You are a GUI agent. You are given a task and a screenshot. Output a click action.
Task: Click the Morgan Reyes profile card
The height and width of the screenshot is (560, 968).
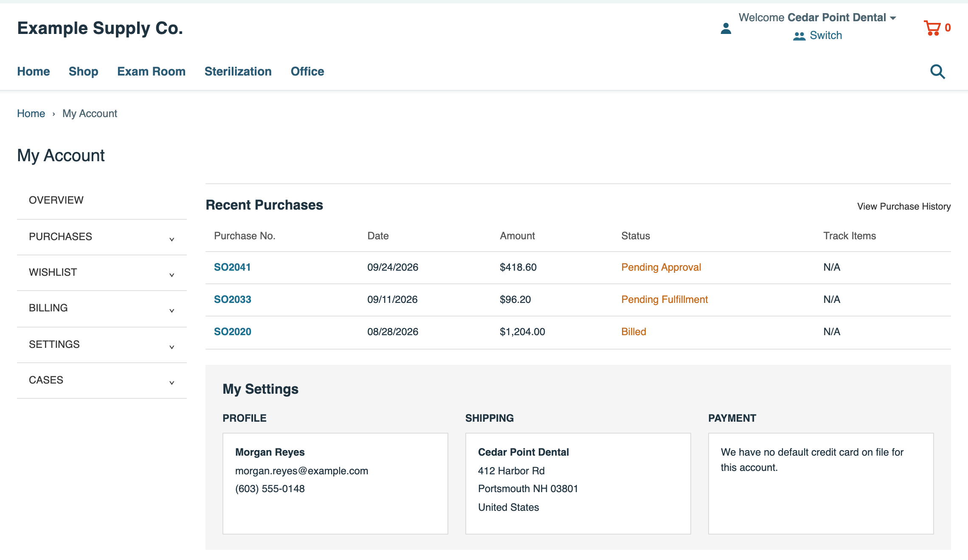[335, 483]
